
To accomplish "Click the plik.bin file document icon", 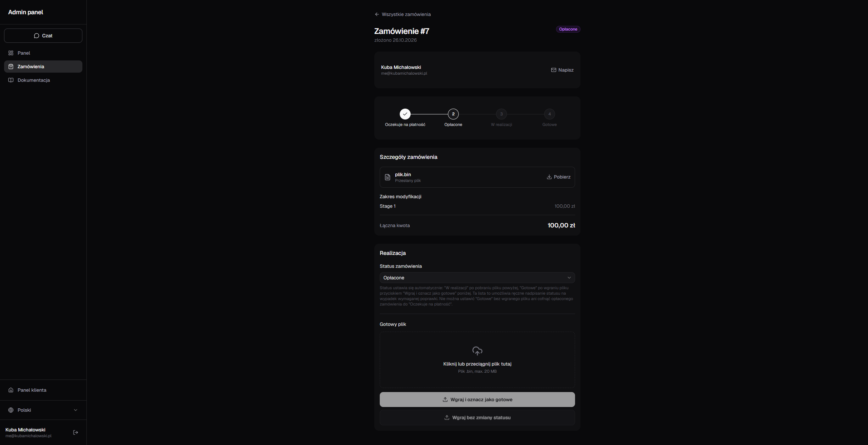I will [x=388, y=177].
